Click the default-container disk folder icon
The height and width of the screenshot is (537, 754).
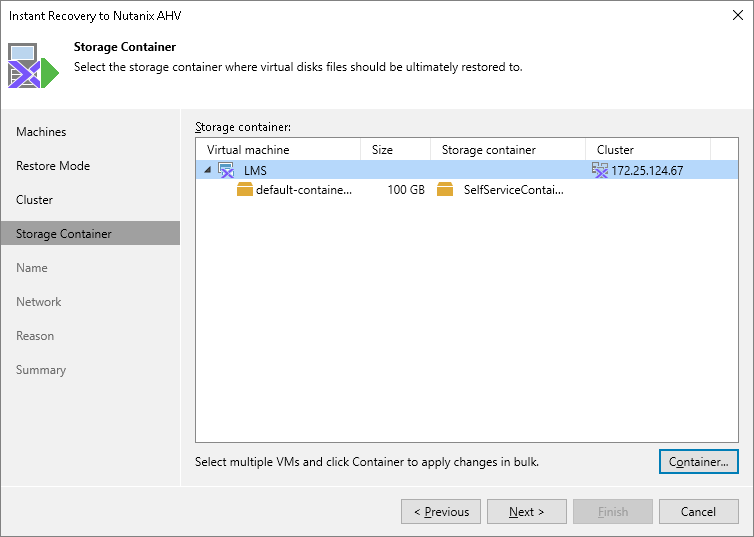coord(245,190)
